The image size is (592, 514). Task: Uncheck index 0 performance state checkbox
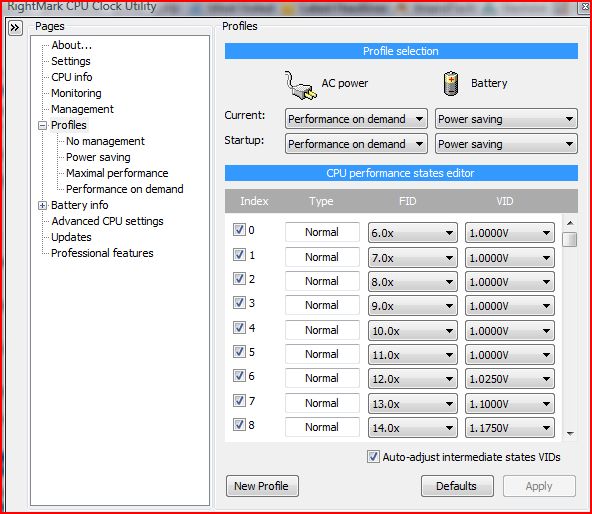[239, 230]
